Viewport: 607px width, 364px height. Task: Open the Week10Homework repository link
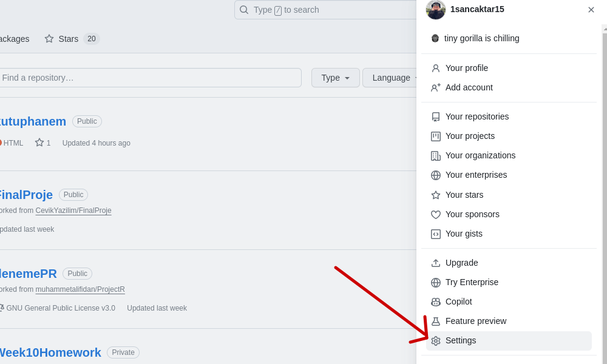click(50, 352)
